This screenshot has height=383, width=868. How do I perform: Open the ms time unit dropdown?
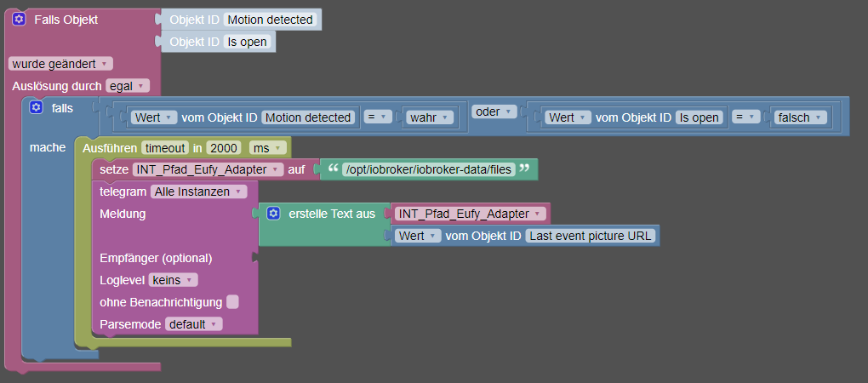(x=267, y=148)
